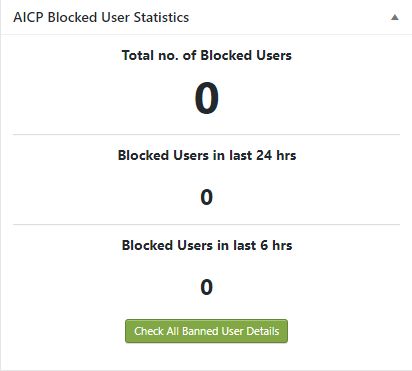Click the large total blocked users count
Image resolution: width=412 pixels, height=371 pixels.
[207, 99]
